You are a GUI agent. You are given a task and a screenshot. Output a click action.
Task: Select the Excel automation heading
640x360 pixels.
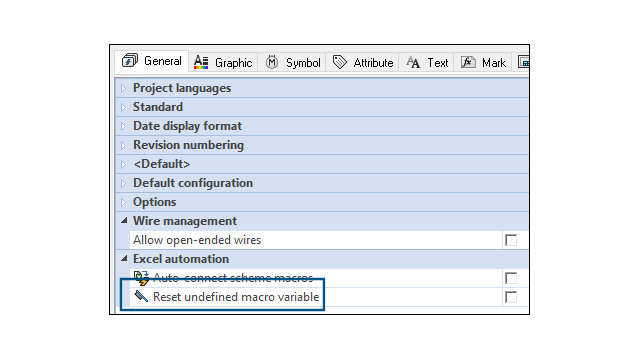coord(181,259)
